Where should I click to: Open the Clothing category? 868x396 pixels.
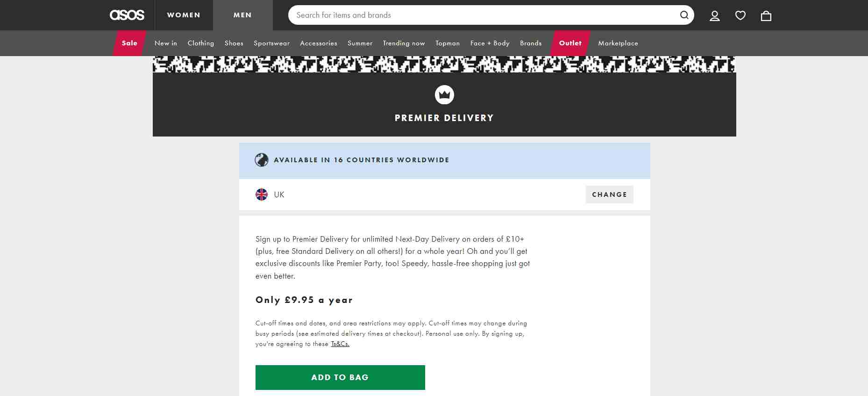[x=200, y=43]
